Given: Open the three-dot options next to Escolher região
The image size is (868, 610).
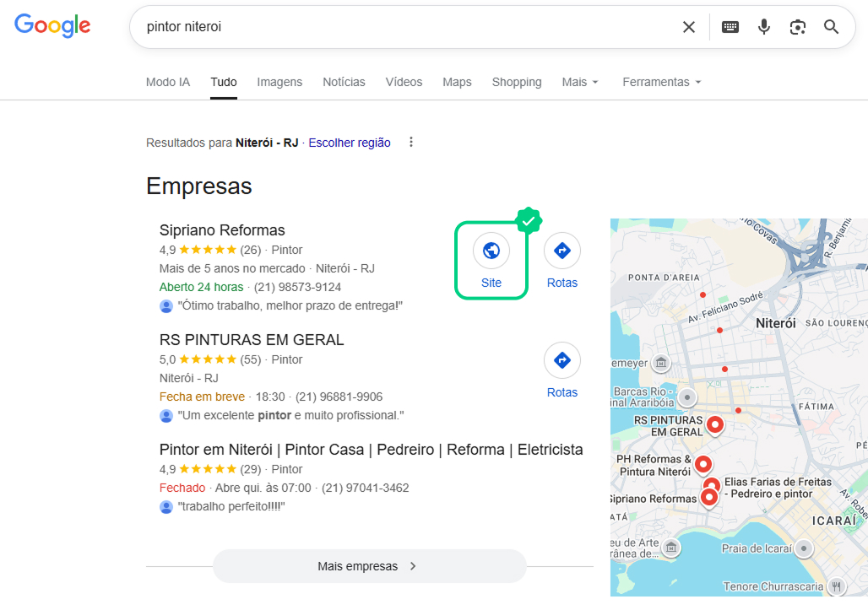Looking at the screenshot, I should pos(411,142).
